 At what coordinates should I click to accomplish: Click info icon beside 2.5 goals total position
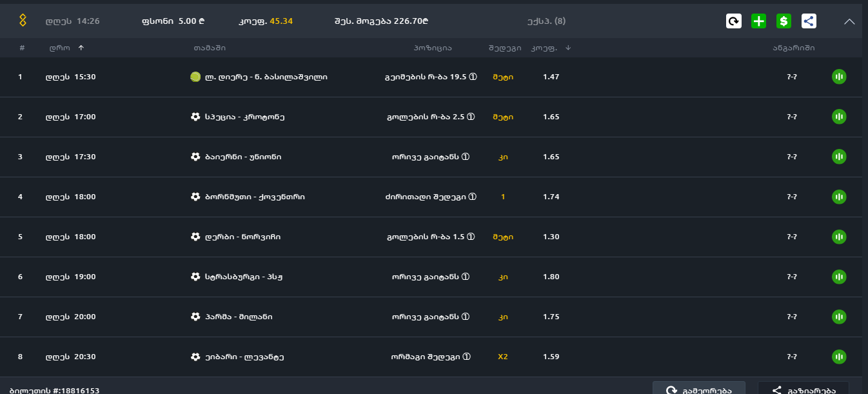click(x=471, y=117)
